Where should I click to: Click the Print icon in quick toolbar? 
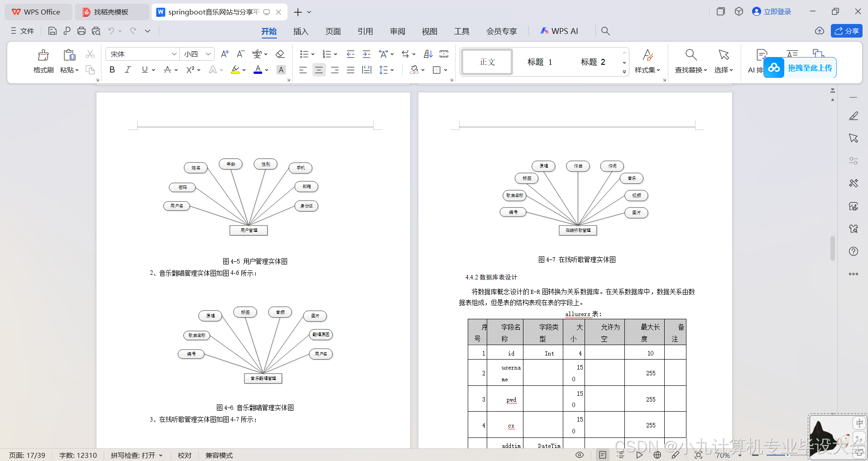(82, 31)
